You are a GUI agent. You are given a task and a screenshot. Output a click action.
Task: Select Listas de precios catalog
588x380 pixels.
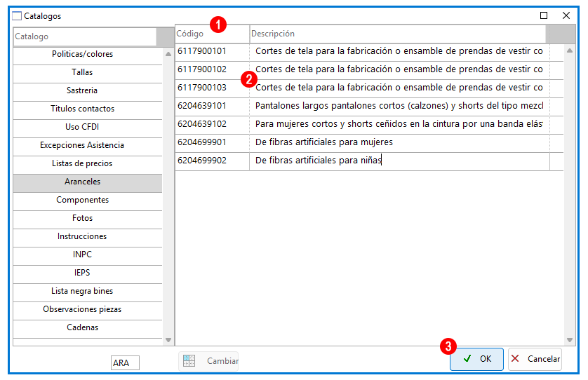88,164
